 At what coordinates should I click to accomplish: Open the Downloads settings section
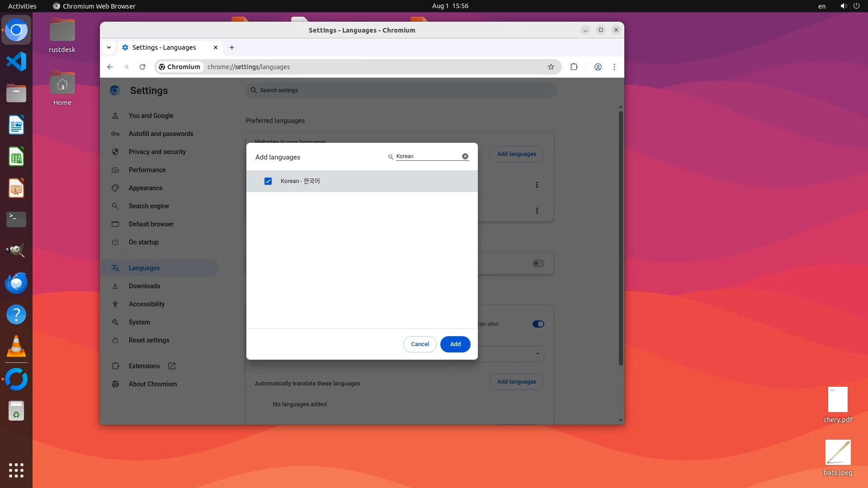point(144,286)
